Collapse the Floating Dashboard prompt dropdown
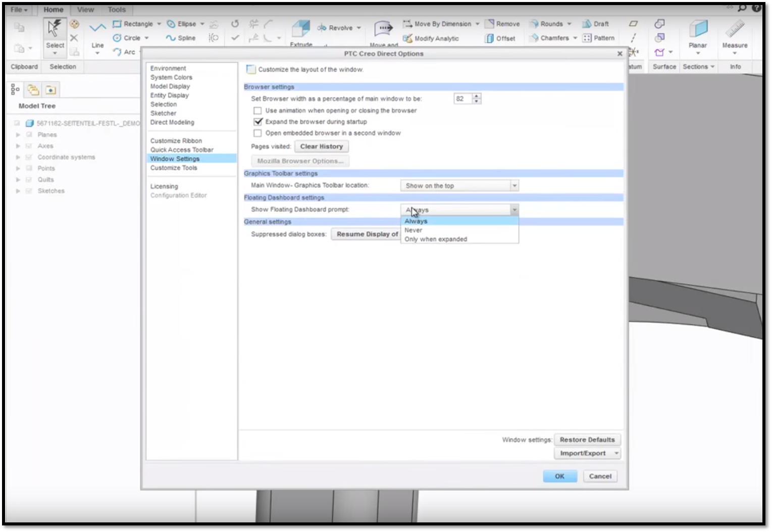The height and width of the screenshot is (532, 772). point(514,209)
